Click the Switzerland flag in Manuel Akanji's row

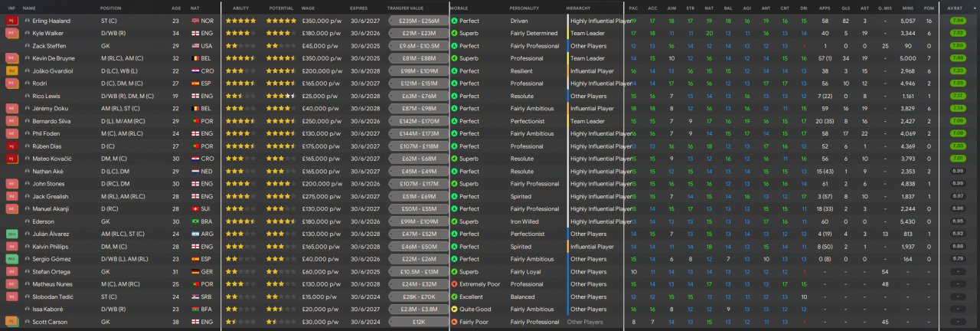click(195, 208)
